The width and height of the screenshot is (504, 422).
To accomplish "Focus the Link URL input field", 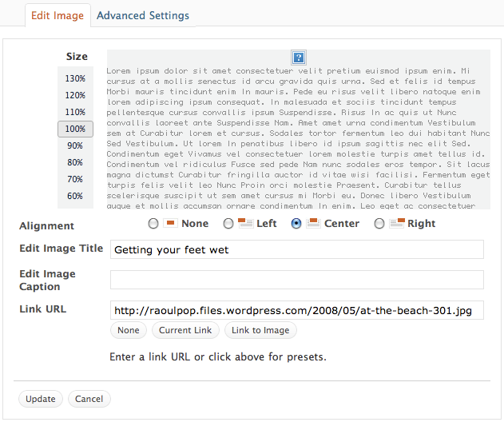I will click(296, 309).
